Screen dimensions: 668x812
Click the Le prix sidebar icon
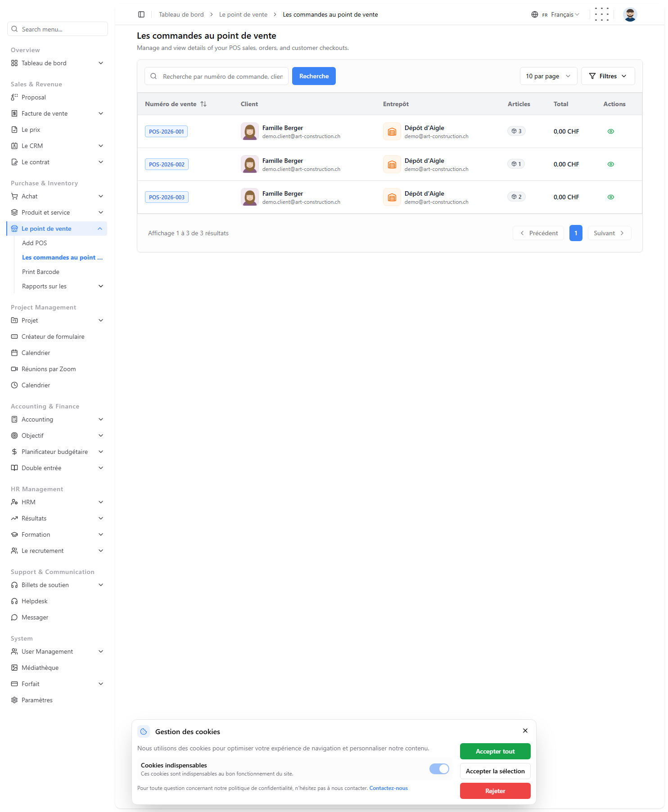[14, 130]
